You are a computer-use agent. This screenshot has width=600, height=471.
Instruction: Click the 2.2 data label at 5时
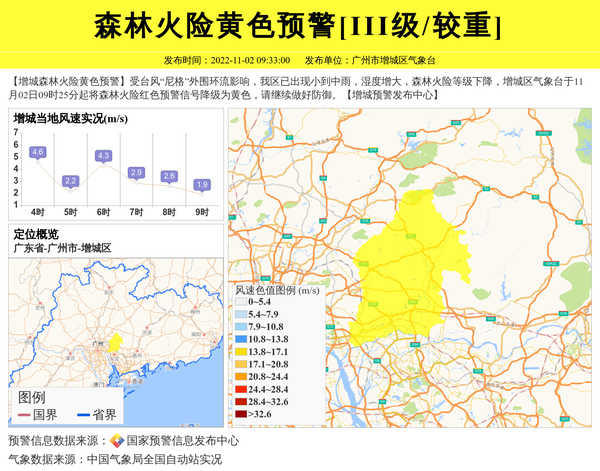(70, 181)
